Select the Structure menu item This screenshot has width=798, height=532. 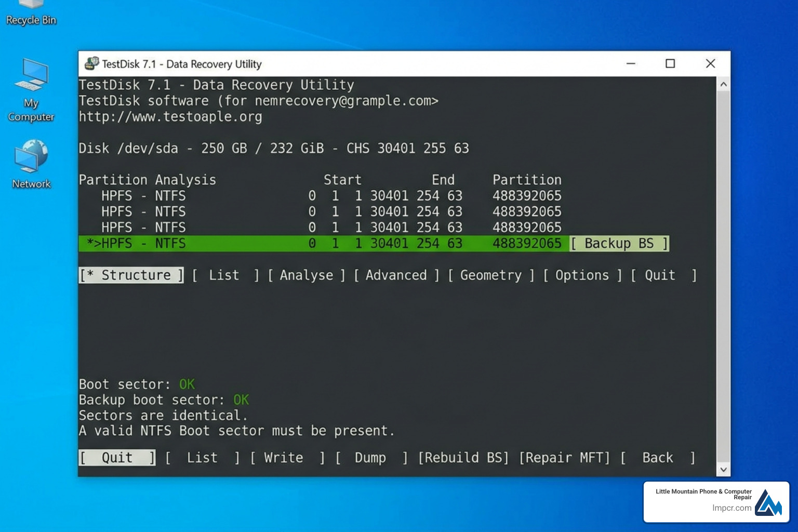point(131,275)
